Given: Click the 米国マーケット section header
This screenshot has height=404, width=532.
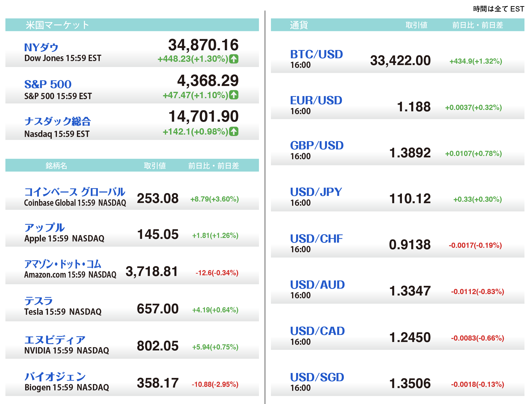Looking at the screenshot, I should (57, 25).
